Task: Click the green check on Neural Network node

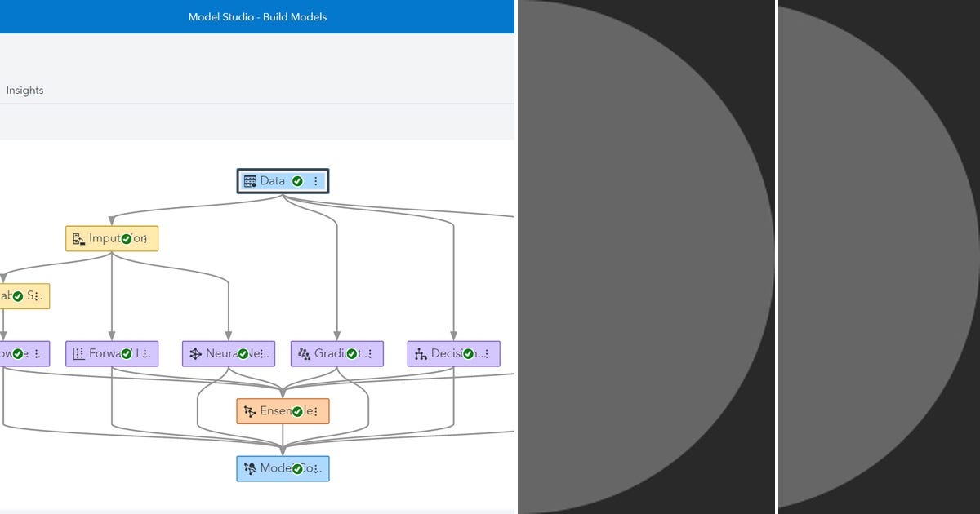Action: pyautogui.click(x=243, y=354)
